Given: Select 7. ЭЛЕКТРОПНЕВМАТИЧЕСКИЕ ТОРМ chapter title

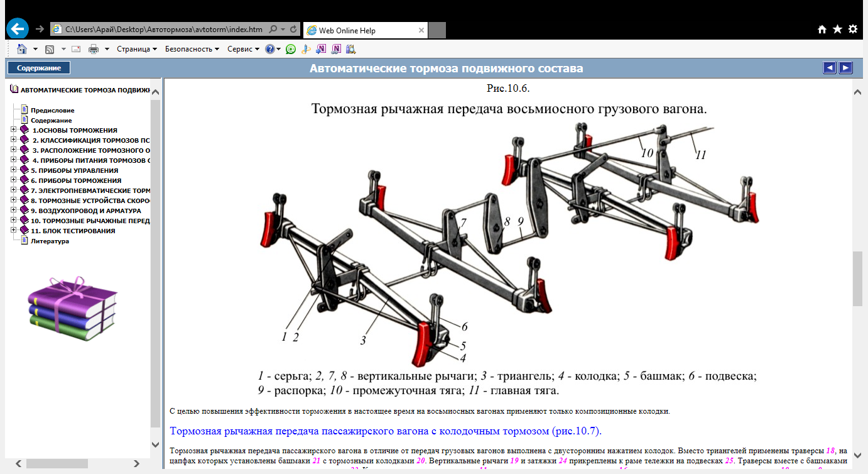Looking at the screenshot, I should (x=90, y=190).
